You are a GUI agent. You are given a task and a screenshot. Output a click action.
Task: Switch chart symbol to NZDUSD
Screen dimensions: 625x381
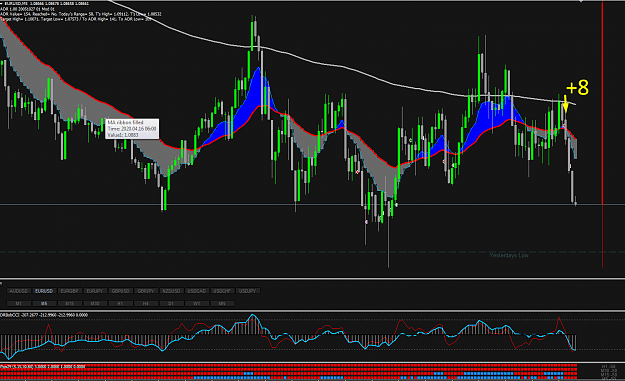coord(171,291)
